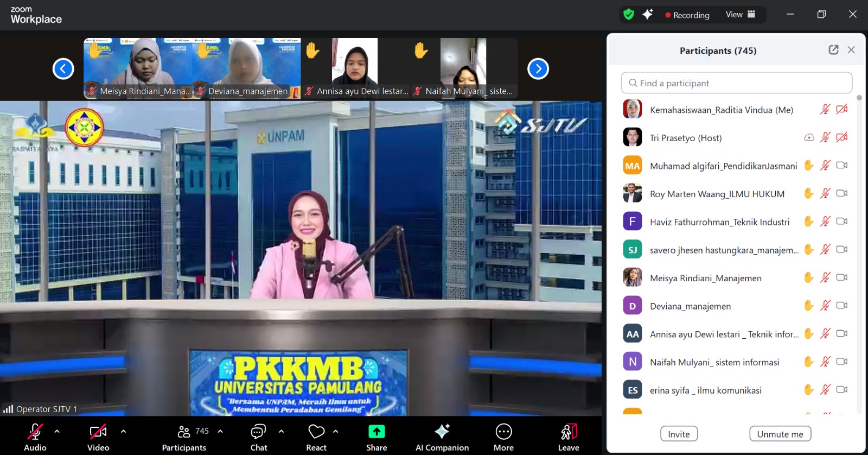
Task: Click raised hand icon in Deviana_manajemen row
Action: click(809, 306)
